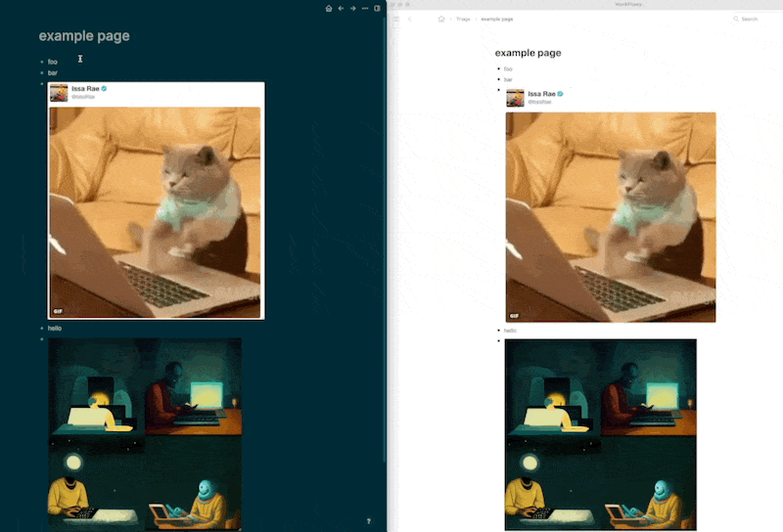Click the foo item in the dark pane
Viewport: 783px width, 532px height.
pos(53,62)
